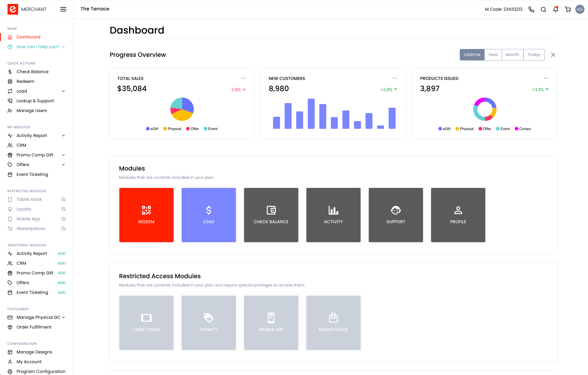Select the Lifetime time range tab
588x375 pixels.
(472, 55)
